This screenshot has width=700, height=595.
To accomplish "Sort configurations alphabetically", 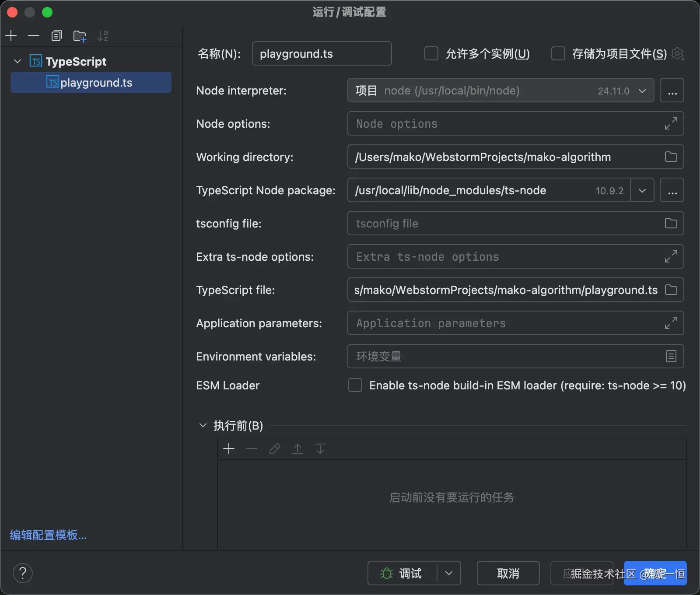I will click(x=102, y=35).
